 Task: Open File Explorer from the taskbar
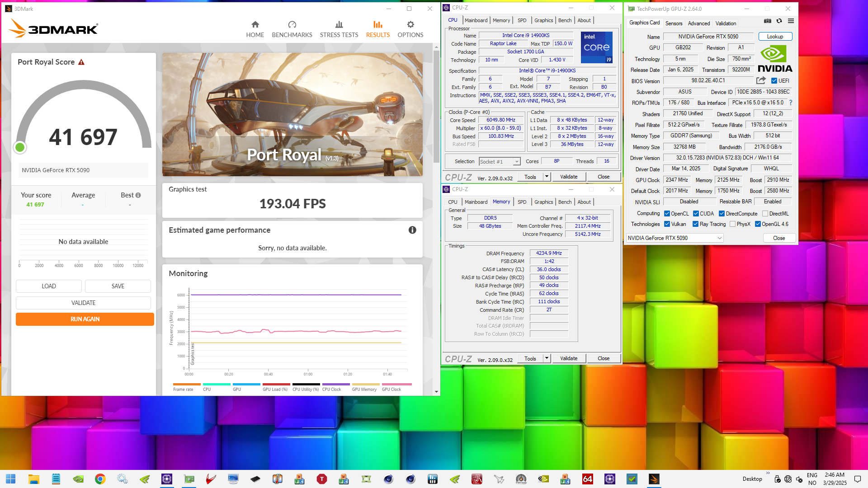(34, 479)
